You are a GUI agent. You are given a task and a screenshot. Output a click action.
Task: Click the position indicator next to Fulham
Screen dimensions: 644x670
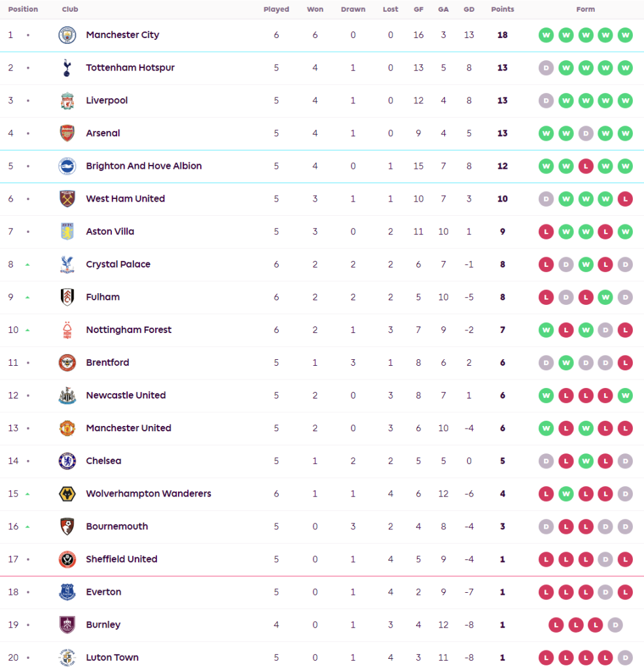tap(27, 297)
